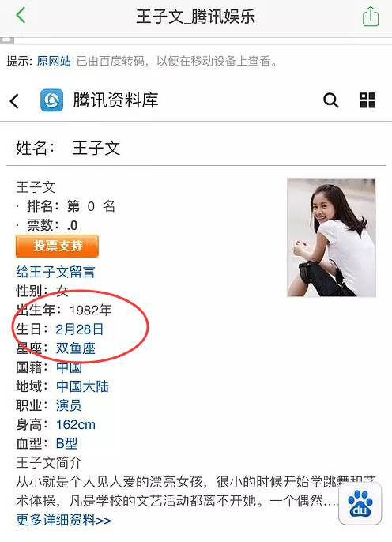Screen dimensions: 392x542
Task: Tap the Baidu paw floating icon
Action: coord(360,503)
